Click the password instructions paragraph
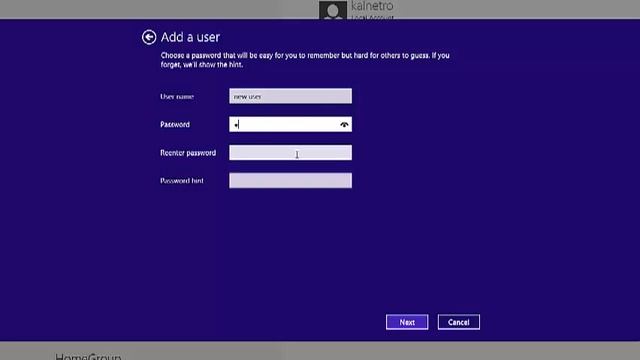The height and width of the screenshot is (360, 640). coord(305,60)
